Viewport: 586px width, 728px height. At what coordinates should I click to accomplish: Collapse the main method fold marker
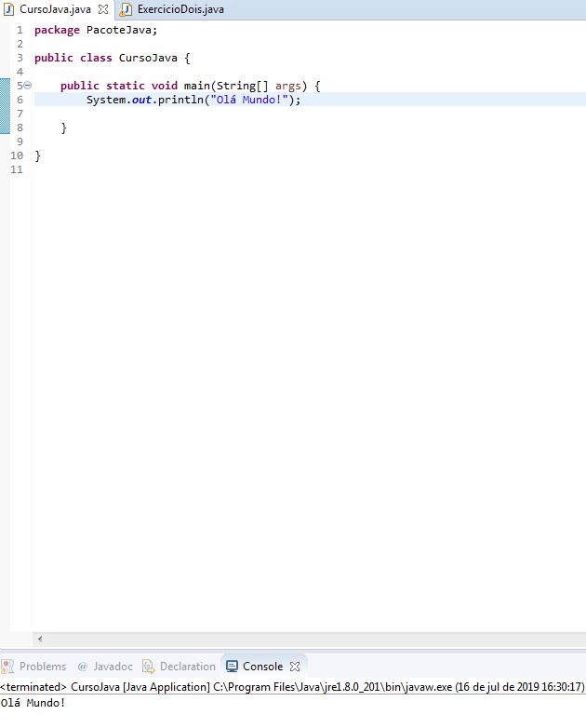27,85
